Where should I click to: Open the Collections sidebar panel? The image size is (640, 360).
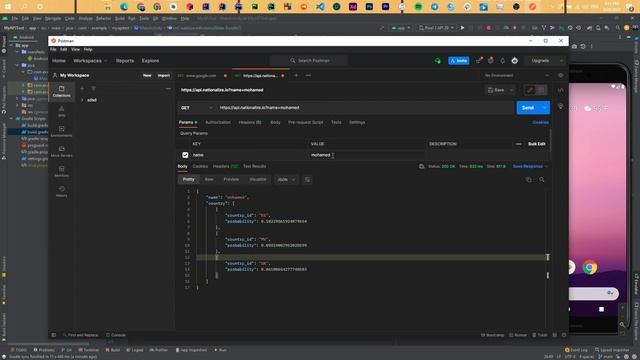pyautogui.click(x=62, y=91)
